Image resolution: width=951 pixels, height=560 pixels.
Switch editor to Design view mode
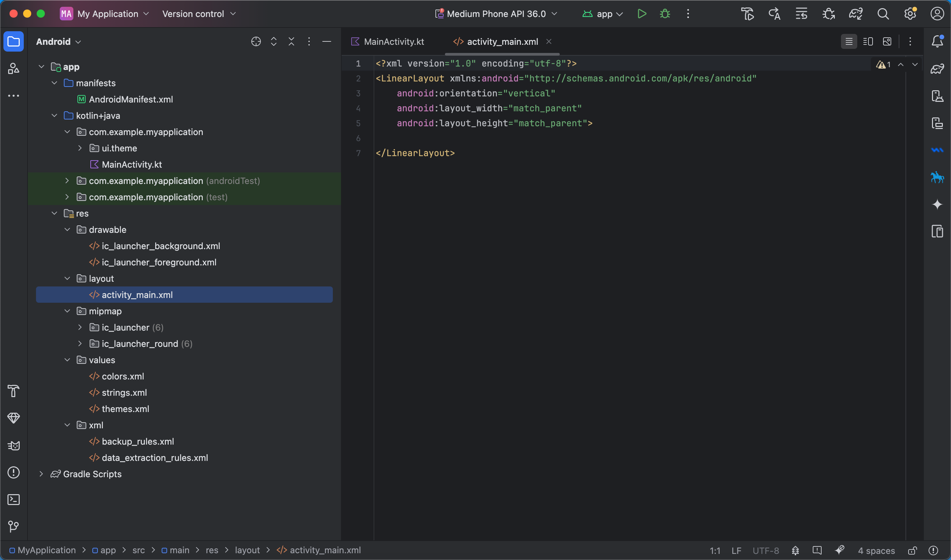coord(887,41)
